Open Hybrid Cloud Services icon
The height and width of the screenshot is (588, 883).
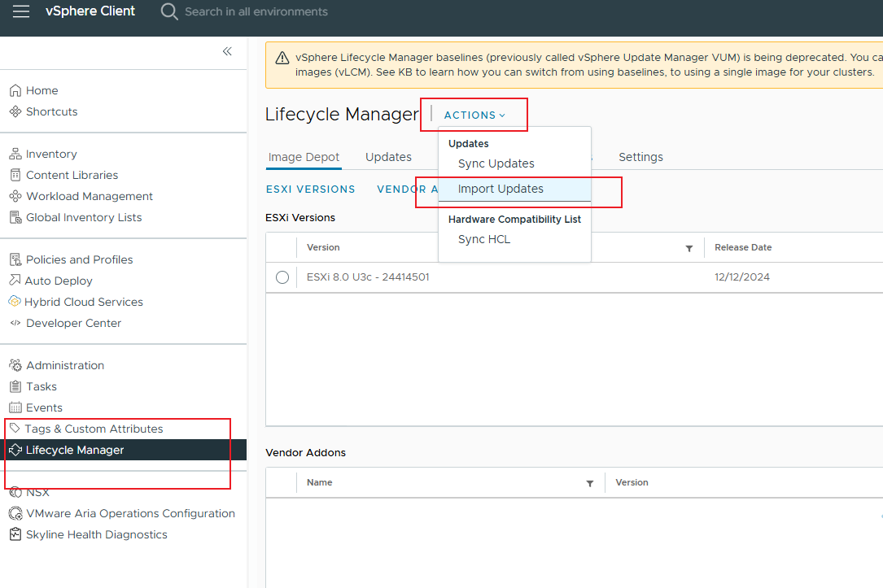pos(15,302)
